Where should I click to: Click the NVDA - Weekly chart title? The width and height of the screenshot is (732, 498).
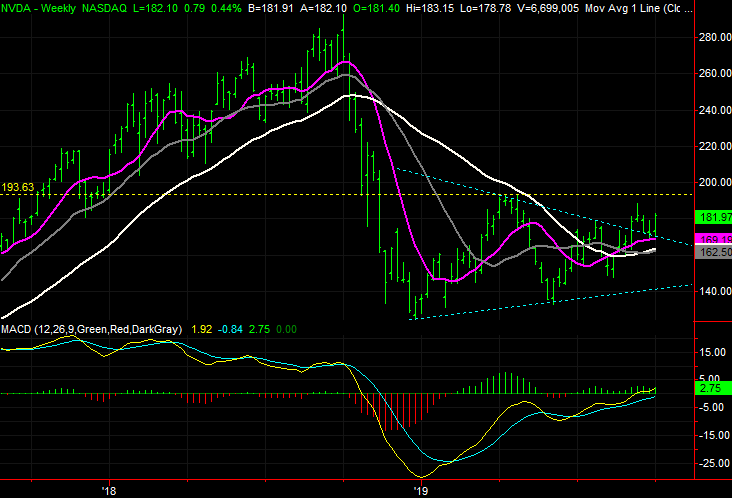(x=38, y=8)
